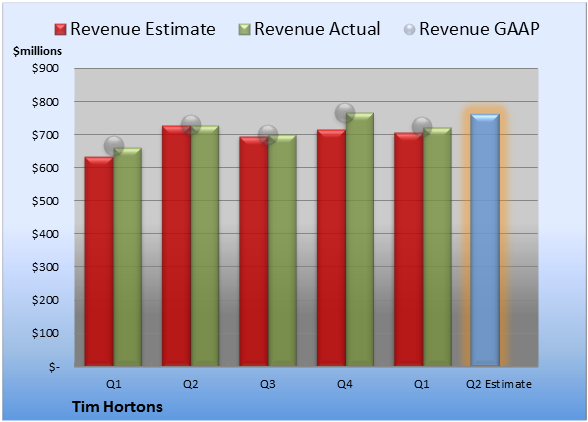Screen dimensions: 588x422
Task: Click the '$800' y-axis label
Action: tap(45, 102)
